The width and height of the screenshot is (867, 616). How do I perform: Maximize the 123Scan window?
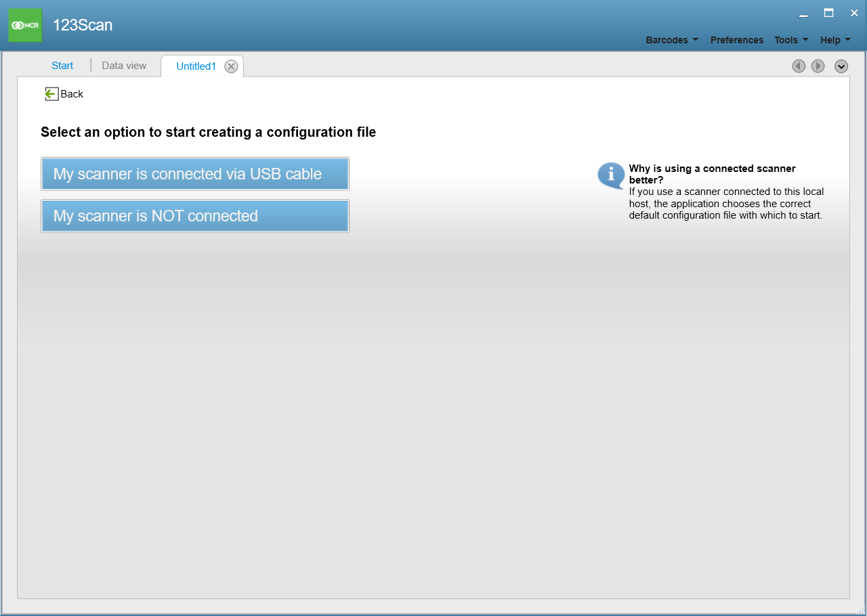click(x=828, y=13)
